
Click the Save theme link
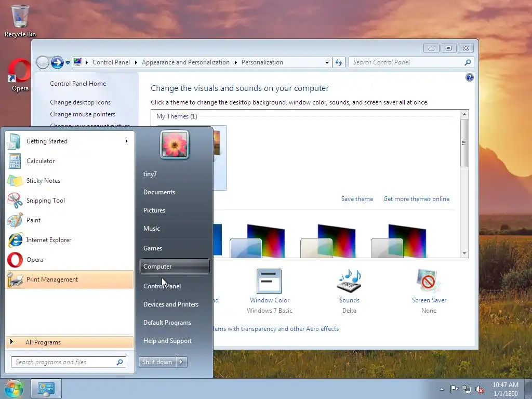coord(357,199)
